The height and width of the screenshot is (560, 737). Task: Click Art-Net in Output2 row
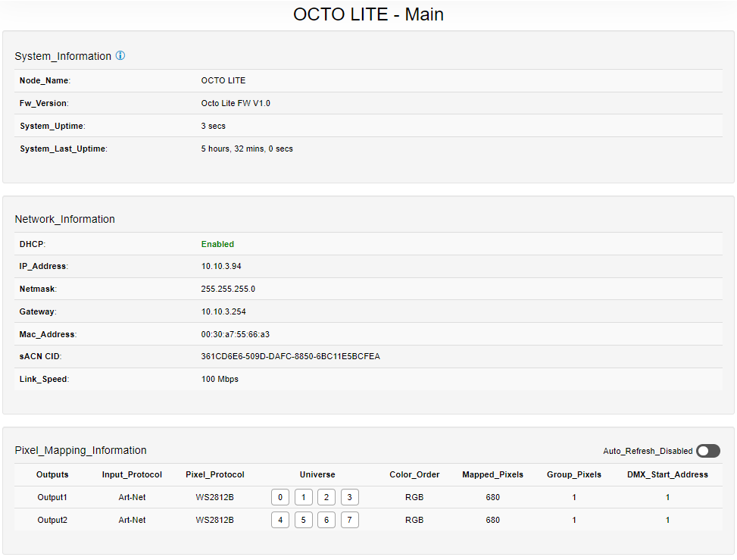tap(132, 520)
